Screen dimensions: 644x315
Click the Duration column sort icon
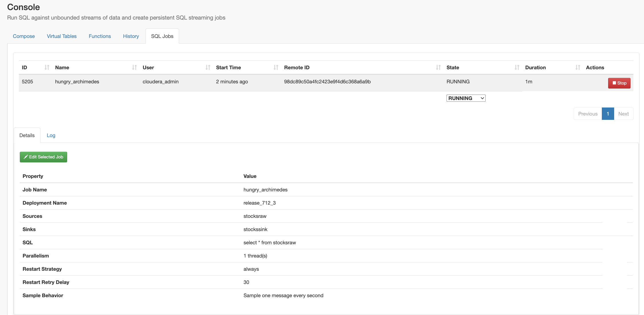pyautogui.click(x=578, y=68)
